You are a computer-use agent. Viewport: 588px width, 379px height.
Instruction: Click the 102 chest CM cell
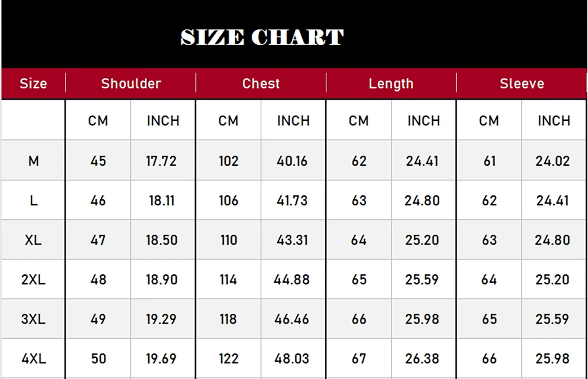[x=229, y=161]
